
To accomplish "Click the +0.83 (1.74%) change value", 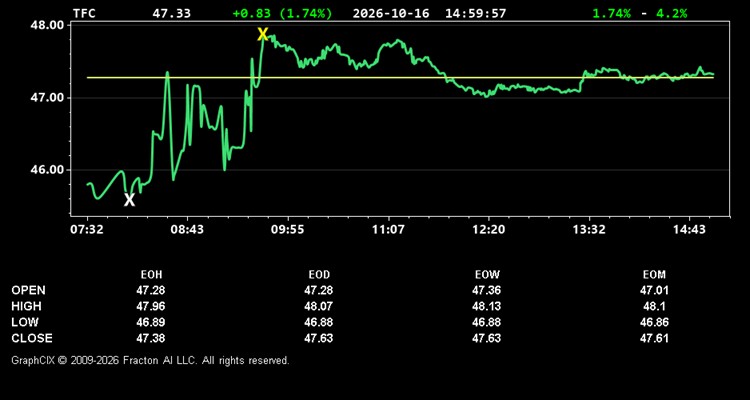I will coord(282,13).
